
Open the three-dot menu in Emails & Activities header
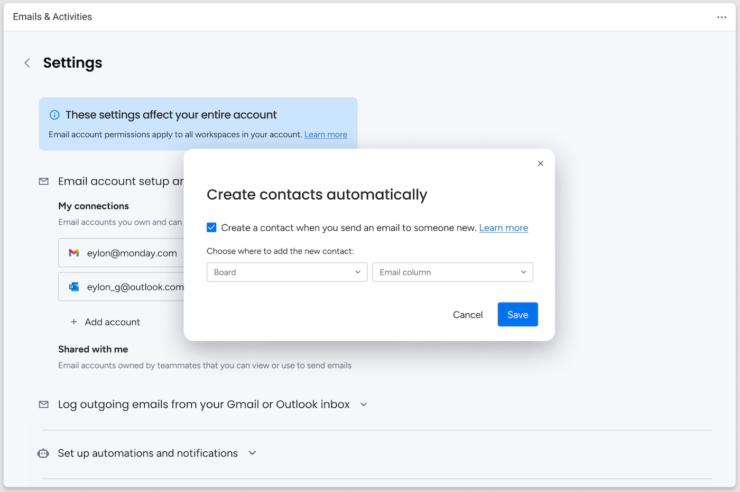coord(721,17)
